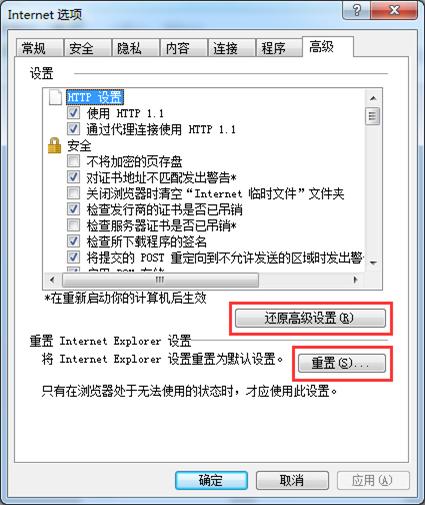Click the 重置 button
Screen dimensions: 425x505
point(342,363)
